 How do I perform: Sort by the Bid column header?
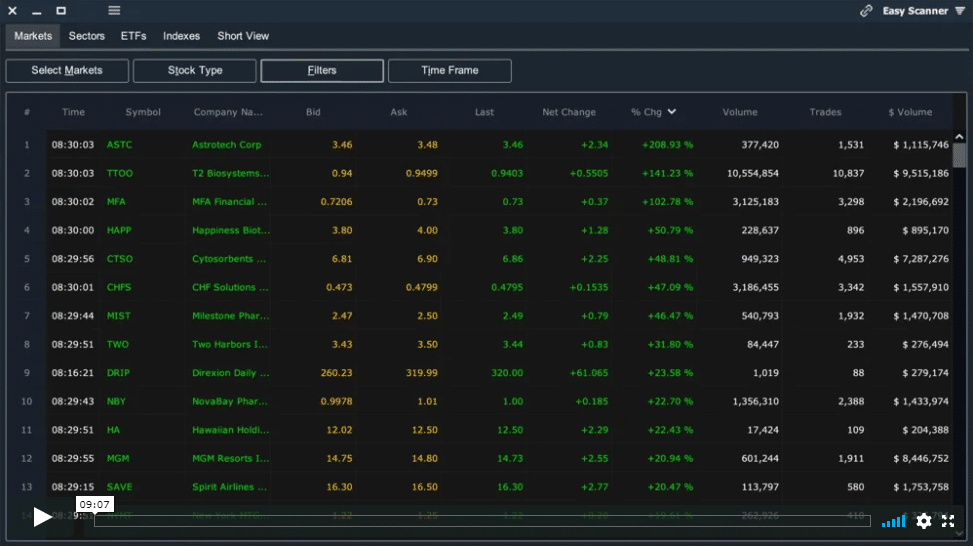[x=313, y=112]
